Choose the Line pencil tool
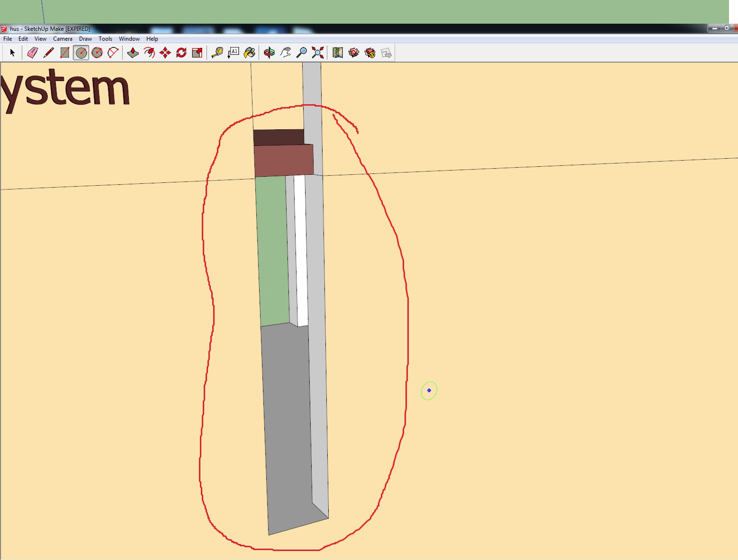Image resolution: width=738 pixels, height=560 pixels. coord(48,53)
